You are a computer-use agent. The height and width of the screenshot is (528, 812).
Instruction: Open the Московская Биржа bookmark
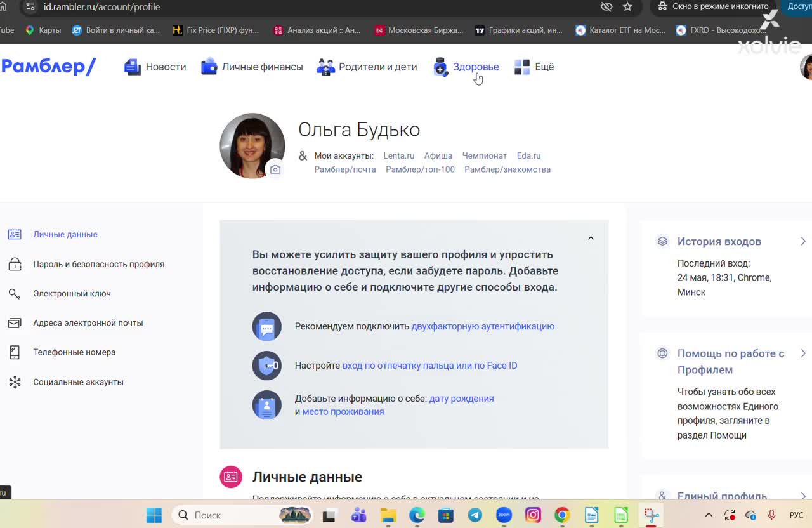(419, 30)
